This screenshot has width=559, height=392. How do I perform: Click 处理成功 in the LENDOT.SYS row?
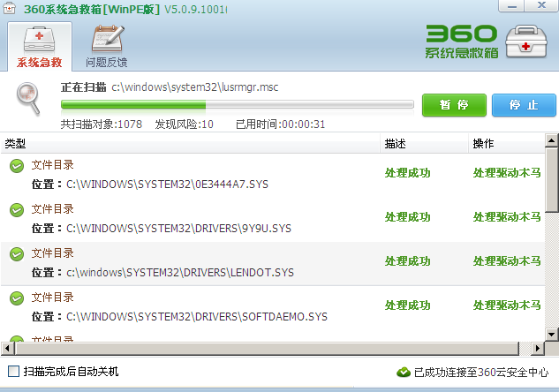click(407, 261)
